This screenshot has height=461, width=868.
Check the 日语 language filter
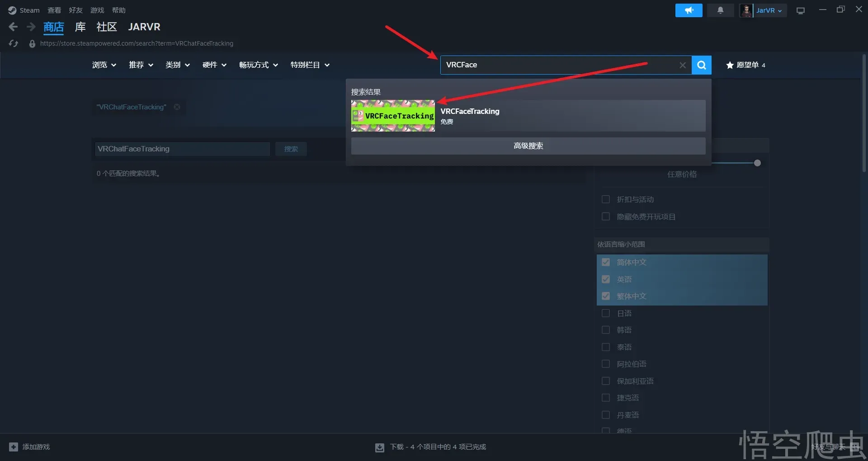pyautogui.click(x=606, y=313)
